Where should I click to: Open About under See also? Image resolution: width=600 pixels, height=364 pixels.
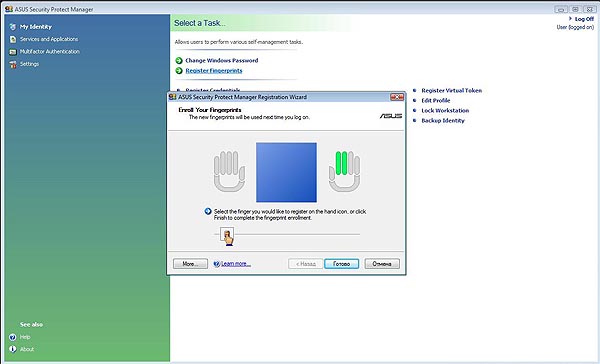[x=27, y=349]
